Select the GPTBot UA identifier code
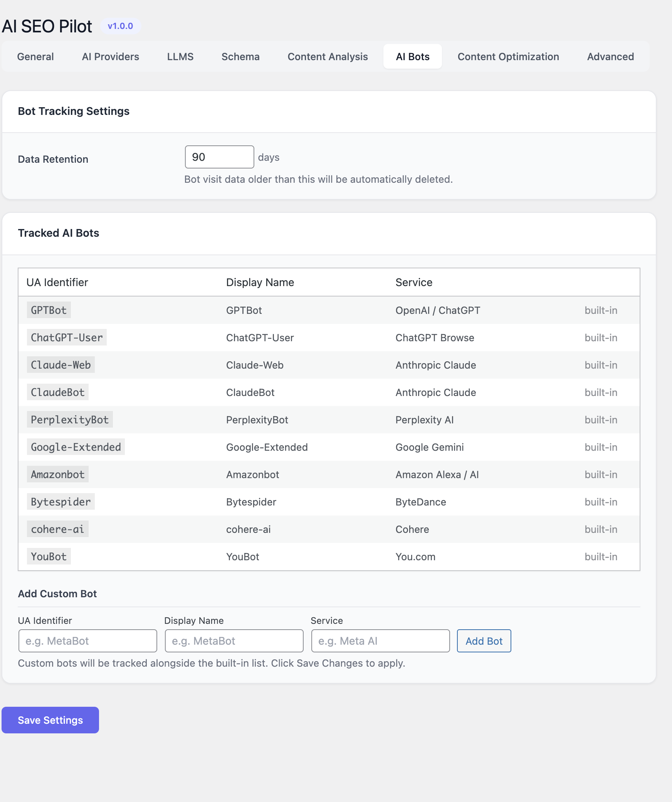Image resolution: width=672 pixels, height=802 pixels. click(x=49, y=310)
